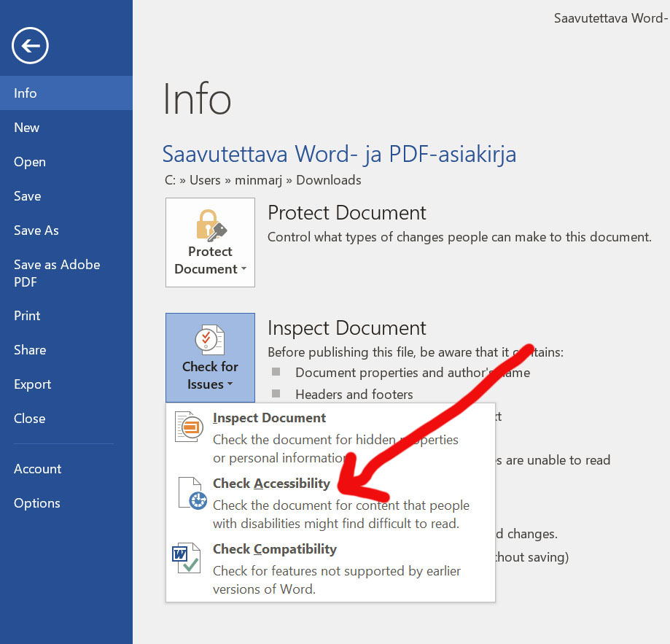This screenshot has width=670, height=644.
Task: Open the Export page
Action: coord(66,384)
